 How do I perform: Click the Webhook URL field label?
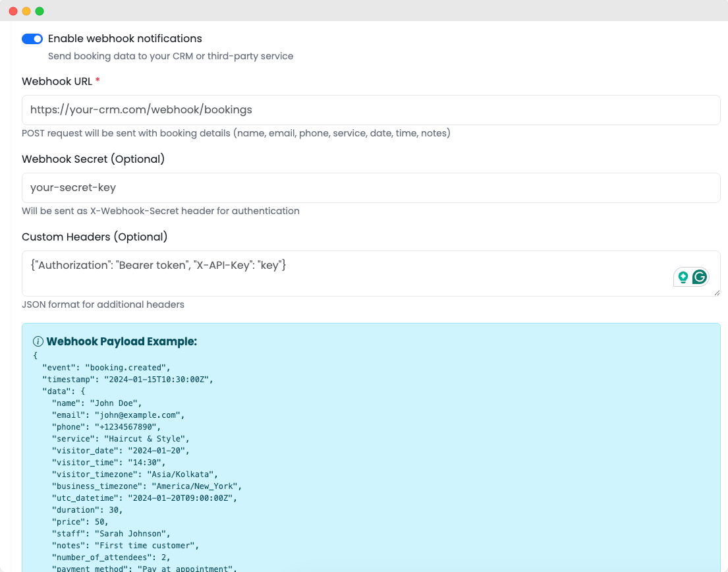(57, 81)
